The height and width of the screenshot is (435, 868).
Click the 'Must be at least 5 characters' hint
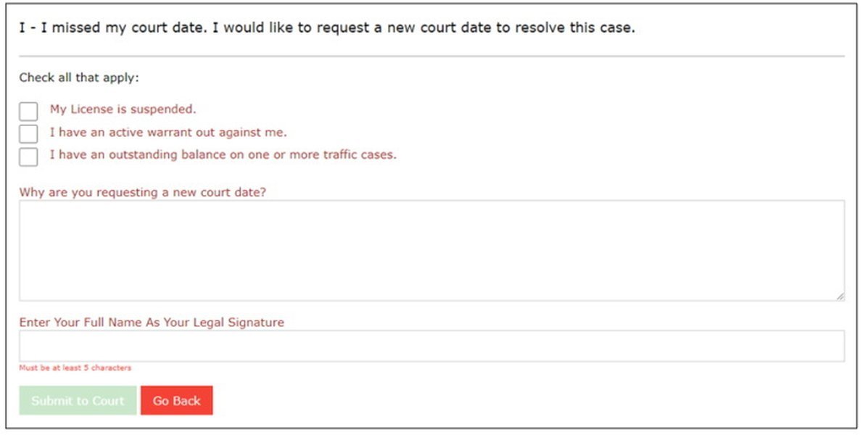pos(75,368)
